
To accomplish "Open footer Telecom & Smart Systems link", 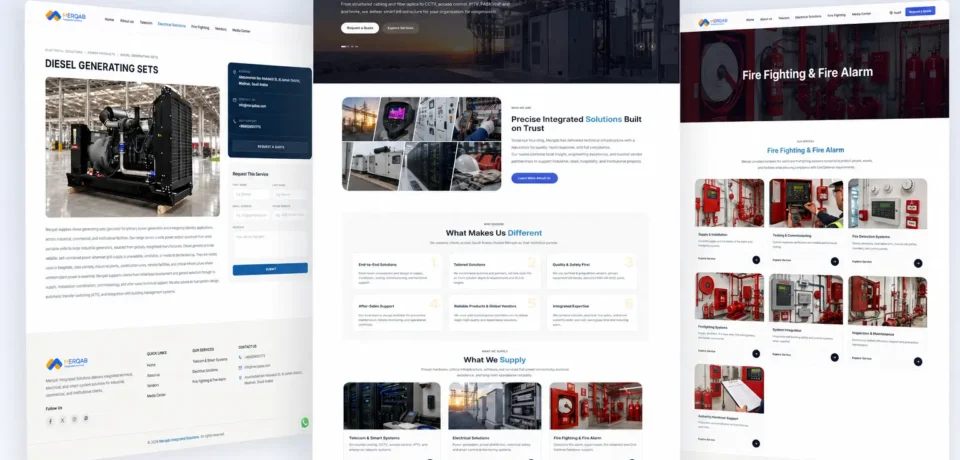I will (x=210, y=360).
